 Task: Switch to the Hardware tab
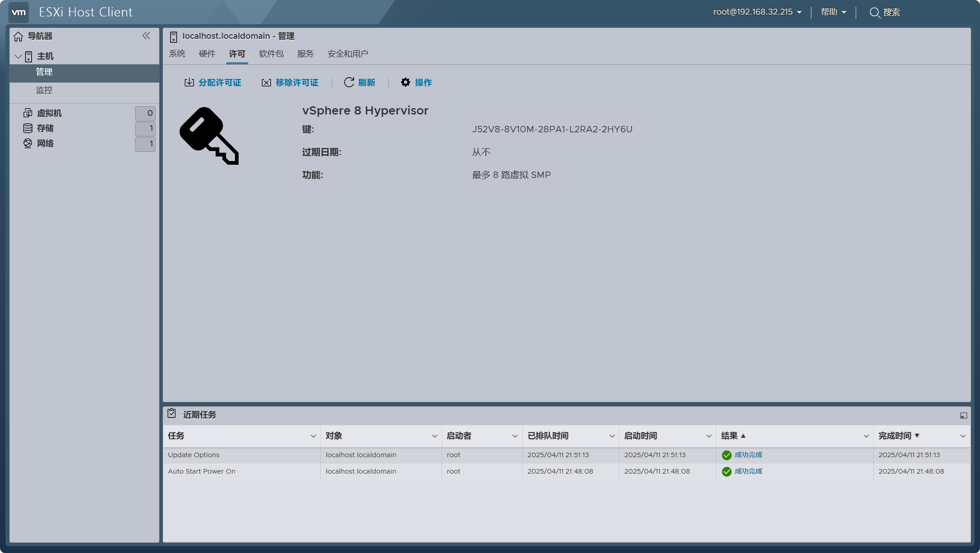pyautogui.click(x=207, y=54)
